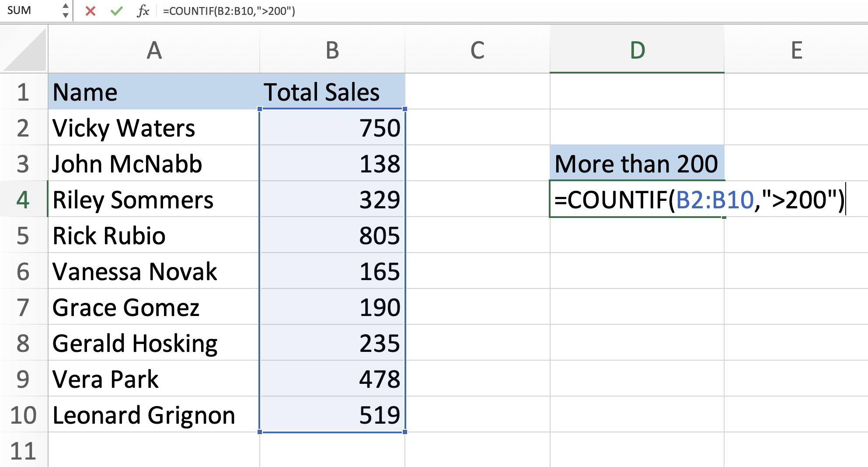Click the cell "Rick Rubio"
This screenshot has height=467, width=868.
click(154, 235)
